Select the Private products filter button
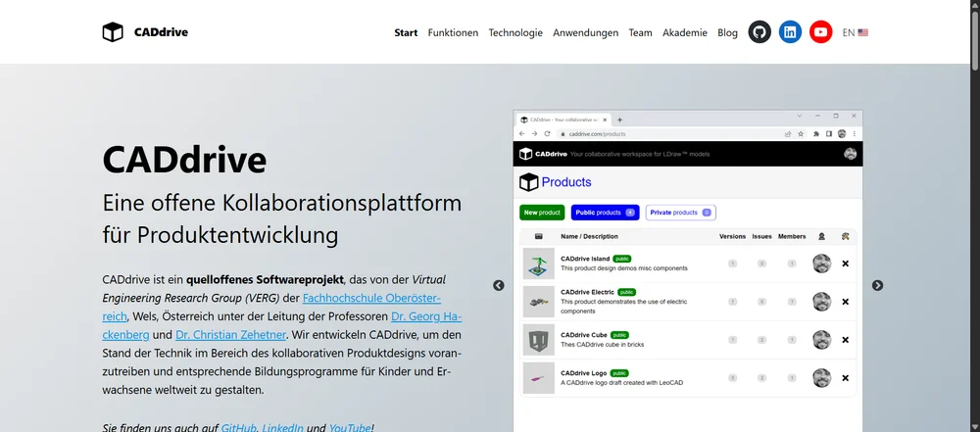This screenshot has height=432, width=980. click(x=681, y=213)
